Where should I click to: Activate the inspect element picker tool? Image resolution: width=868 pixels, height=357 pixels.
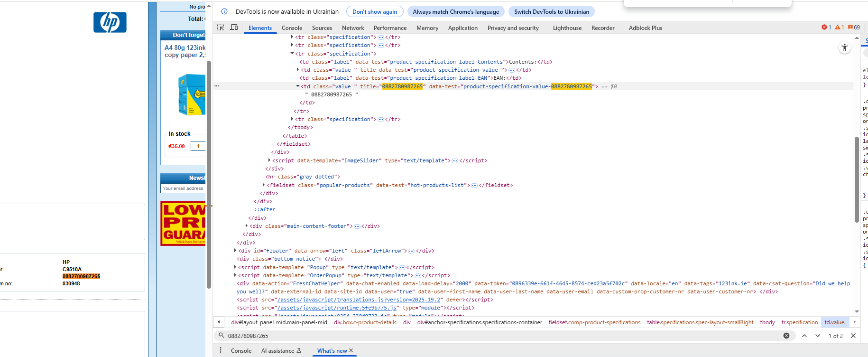point(221,28)
